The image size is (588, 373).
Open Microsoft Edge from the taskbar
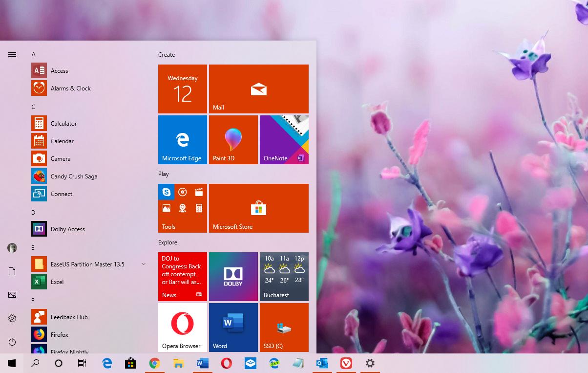tap(107, 363)
